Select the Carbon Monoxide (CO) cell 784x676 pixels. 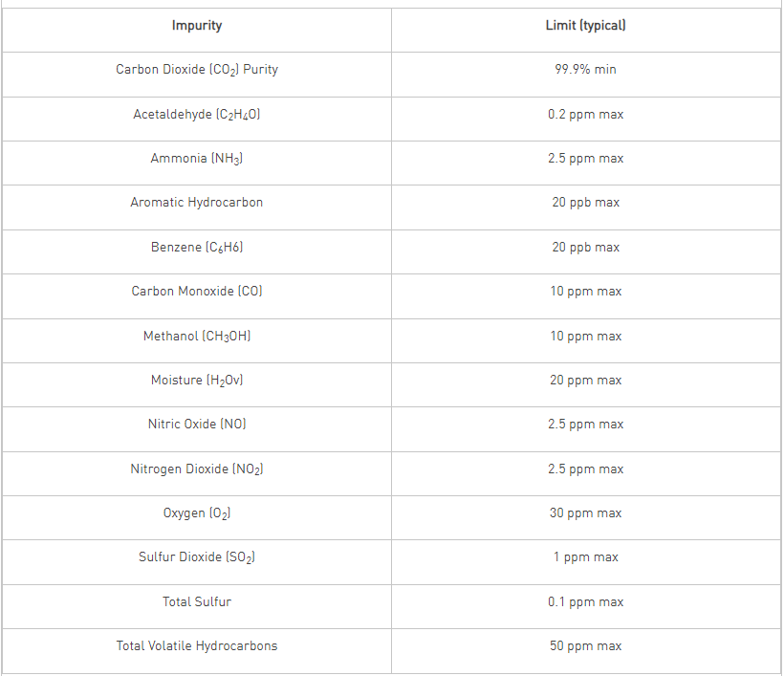tap(197, 292)
